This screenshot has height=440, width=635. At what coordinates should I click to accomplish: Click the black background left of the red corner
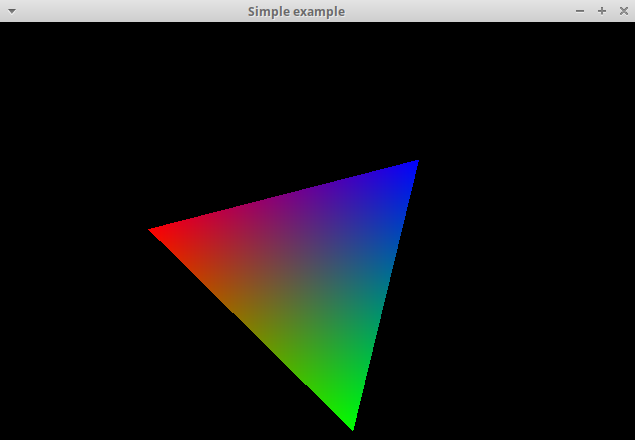[x=80, y=230]
